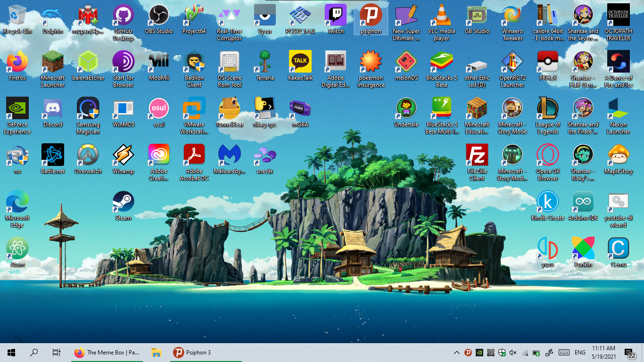This screenshot has height=362, width=644.
Task: Select the MapleStory desktop icon
Action: pyautogui.click(x=619, y=159)
